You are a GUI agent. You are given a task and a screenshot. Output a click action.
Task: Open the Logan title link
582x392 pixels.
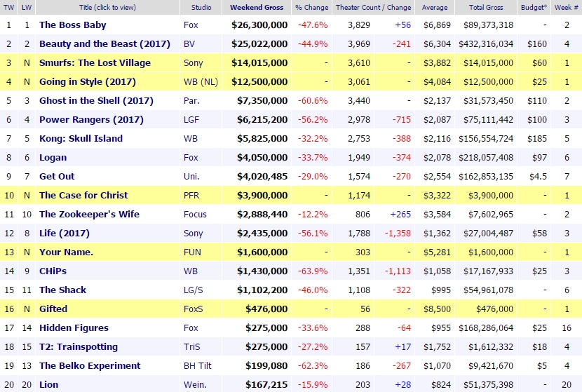click(53, 157)
